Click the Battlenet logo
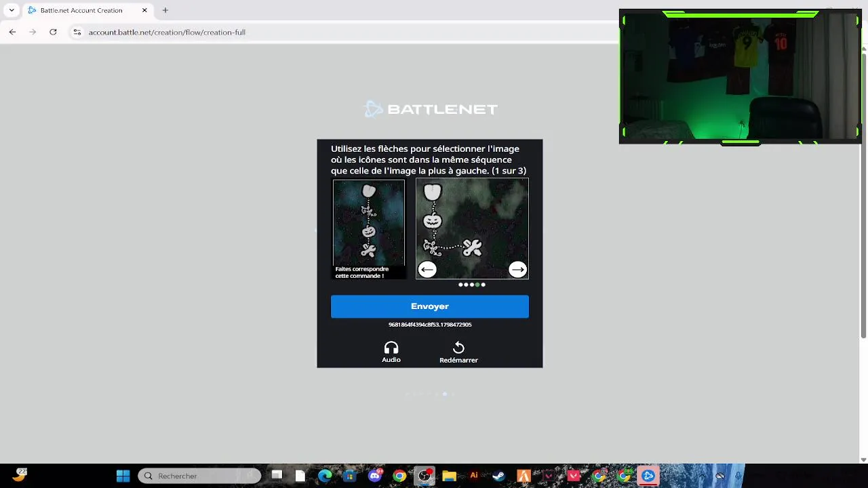 click(x=431, y=109)
